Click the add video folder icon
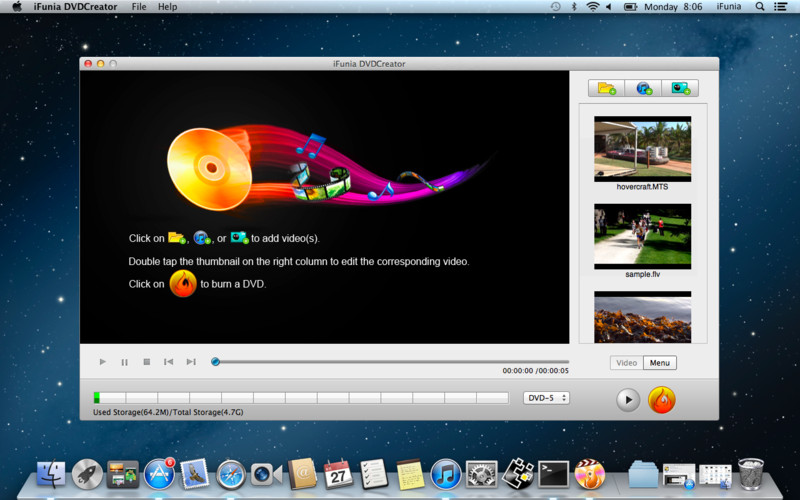Screen dimensions: 800x500 click(607, 88)
